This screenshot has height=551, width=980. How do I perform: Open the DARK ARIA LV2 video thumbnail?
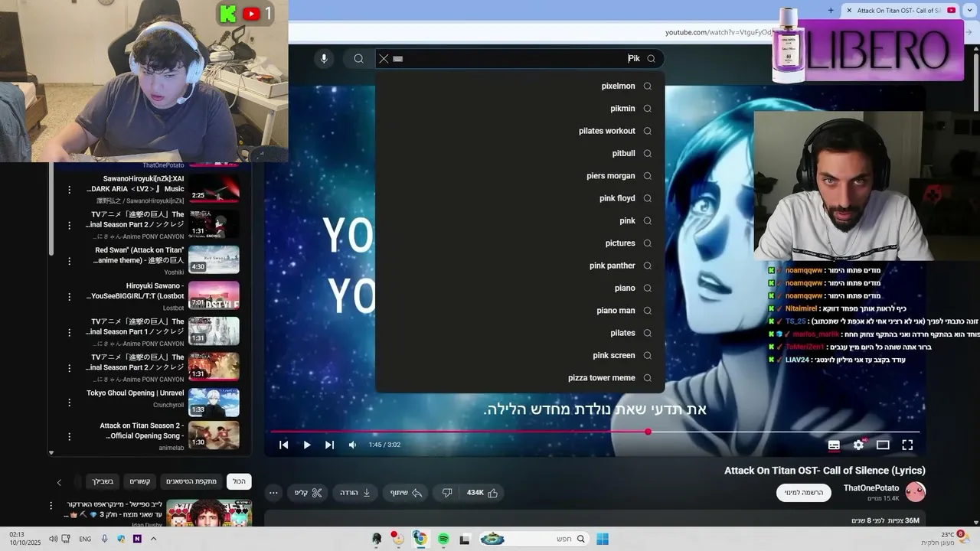(x=214, y=189)
